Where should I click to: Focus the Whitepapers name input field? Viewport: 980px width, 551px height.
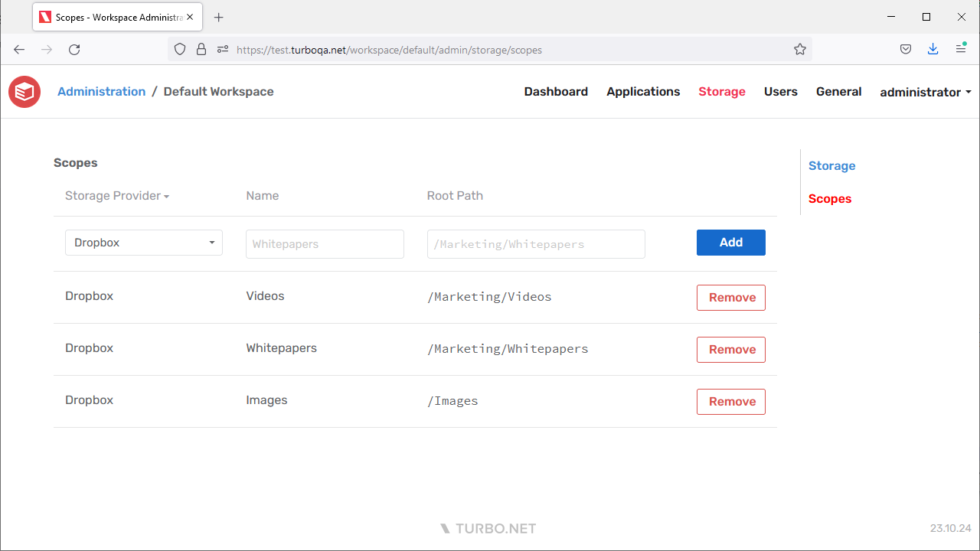325,243
